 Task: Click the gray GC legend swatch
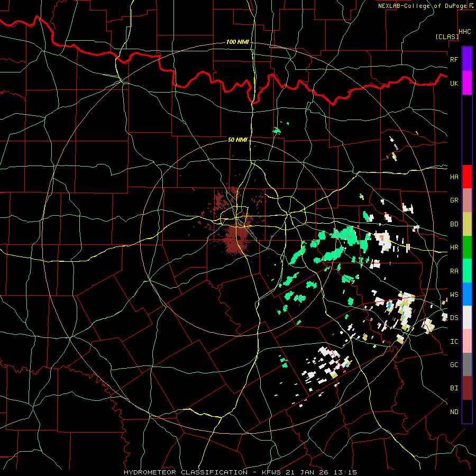click(467, 364)
